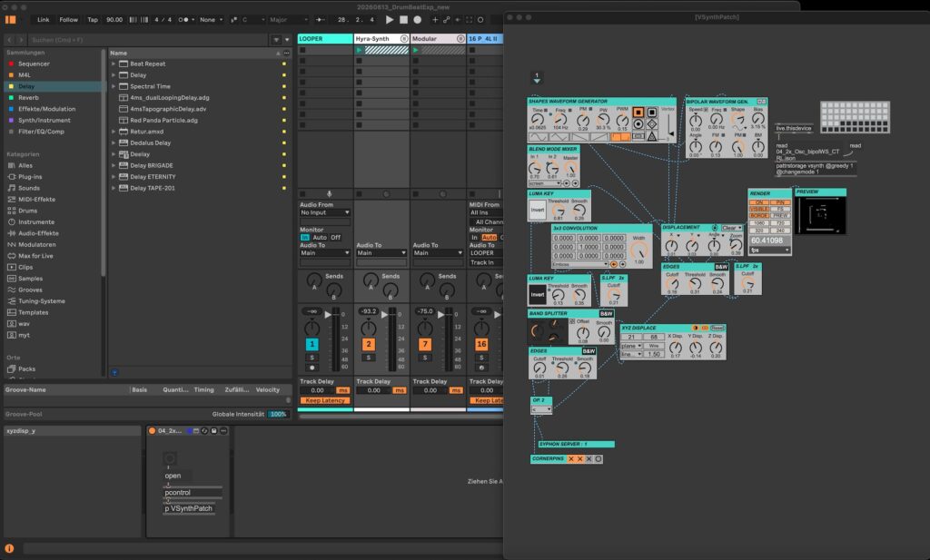
Task: Toggle Invert in the upper Luma Key module
Action: [538, 210]
